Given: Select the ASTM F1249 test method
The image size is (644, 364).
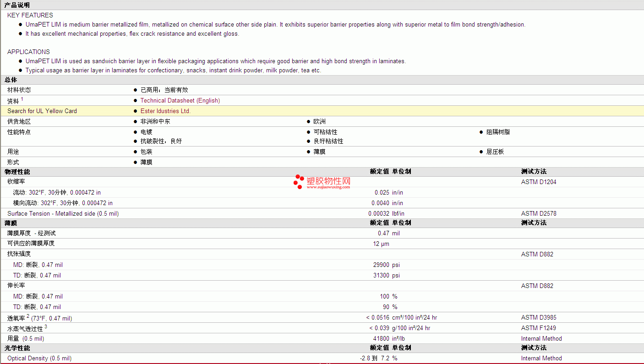Looking at the screenshot, I should pyautogui.click(x=539, y=328).
